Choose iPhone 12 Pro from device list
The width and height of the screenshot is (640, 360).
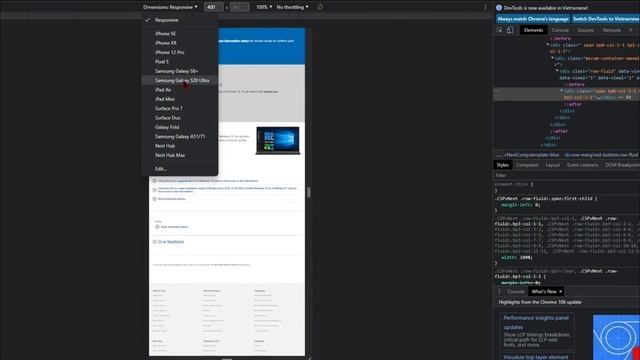point(180,52)
